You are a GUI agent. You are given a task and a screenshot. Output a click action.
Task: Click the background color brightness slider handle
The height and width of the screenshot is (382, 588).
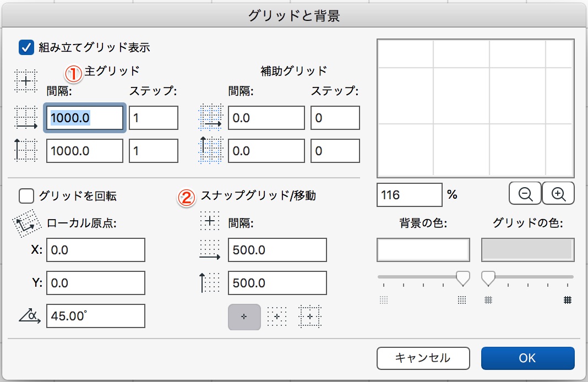[x=463, y=279]
